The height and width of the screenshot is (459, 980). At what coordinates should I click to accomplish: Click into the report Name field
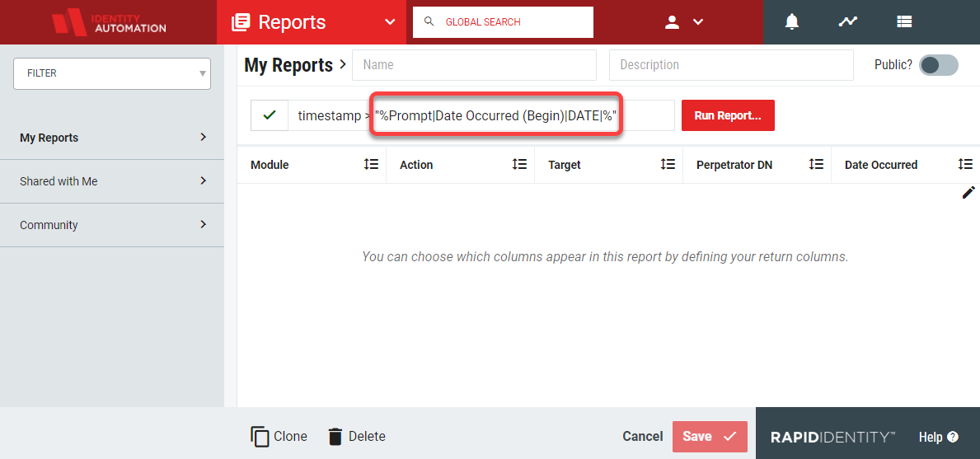[475, 65]
